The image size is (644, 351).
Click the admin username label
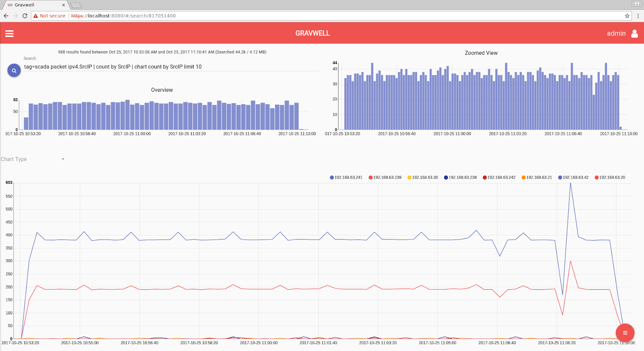coord(616,33)
